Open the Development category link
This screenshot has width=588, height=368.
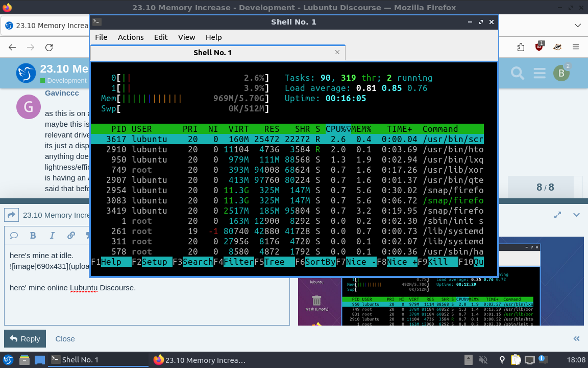[x=63, y=81]
